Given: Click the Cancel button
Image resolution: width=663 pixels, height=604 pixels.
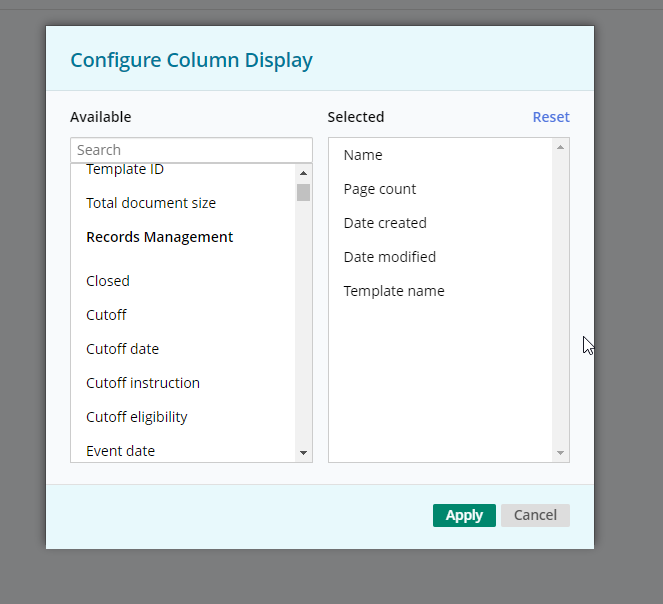Looking at the screenshot, I should coord(535,515).
